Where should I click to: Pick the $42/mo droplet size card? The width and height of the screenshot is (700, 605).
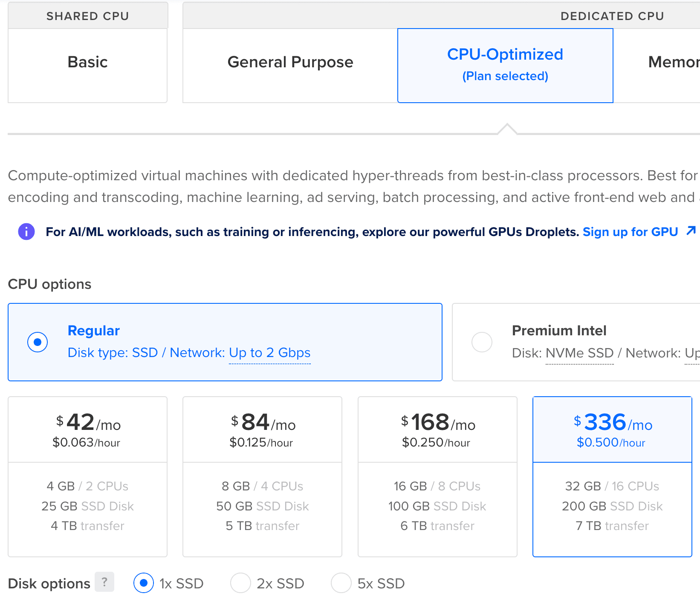[x=87, y=476]
